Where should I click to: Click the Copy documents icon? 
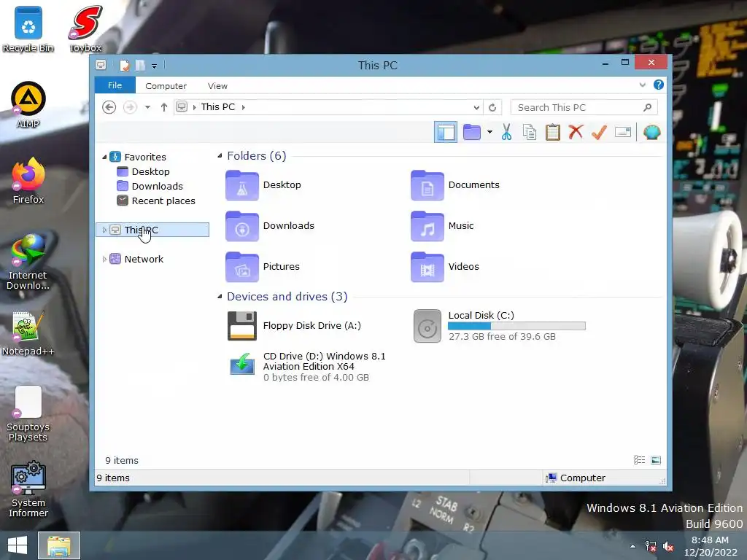click(530, 133)
